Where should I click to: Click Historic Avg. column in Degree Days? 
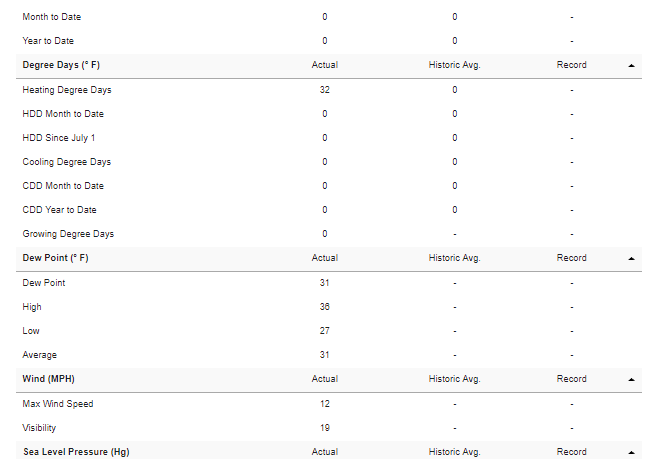click(454, 65)
